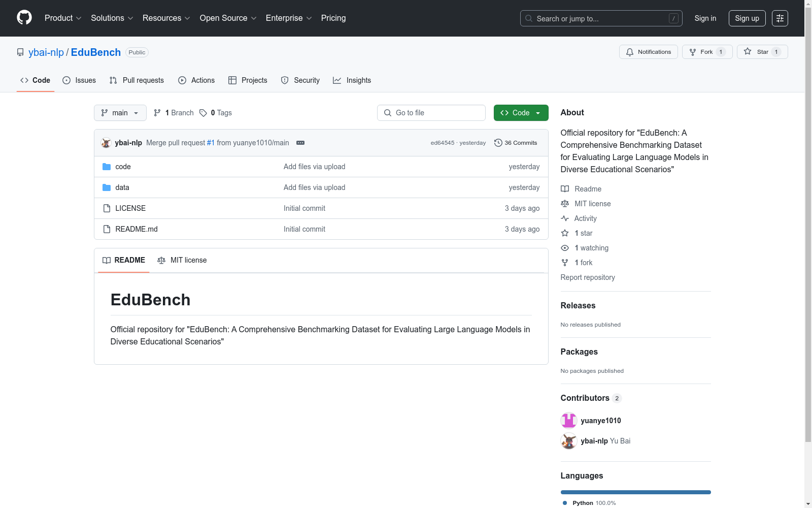The width and height of the screenshot is (812, 508).
Task: Open the data folder name
Action: 122,187
